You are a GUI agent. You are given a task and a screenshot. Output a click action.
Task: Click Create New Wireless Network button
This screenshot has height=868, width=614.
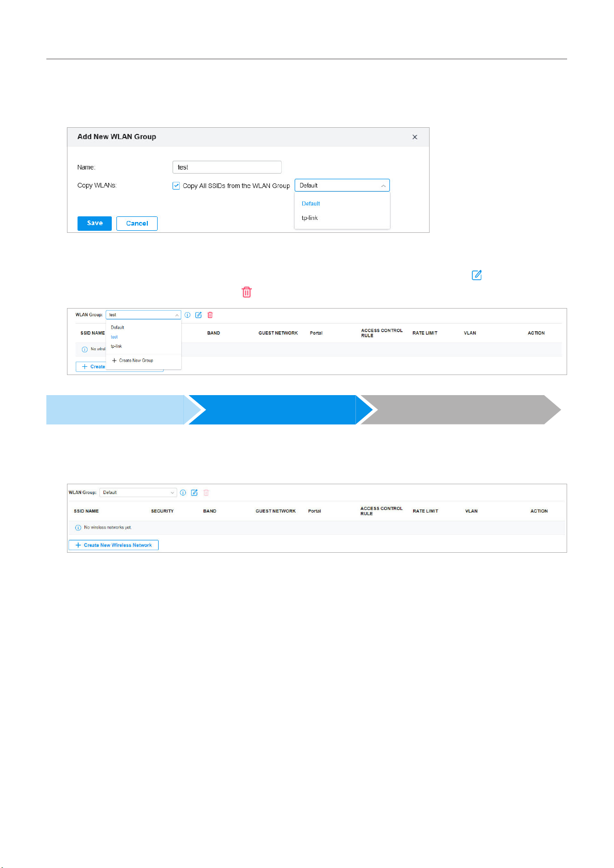(x=114, y=545)
